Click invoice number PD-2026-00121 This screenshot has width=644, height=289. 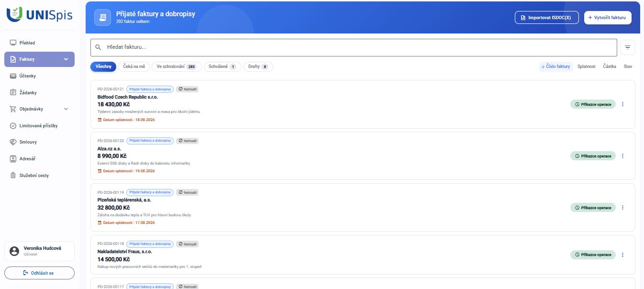tap(111, 89)
